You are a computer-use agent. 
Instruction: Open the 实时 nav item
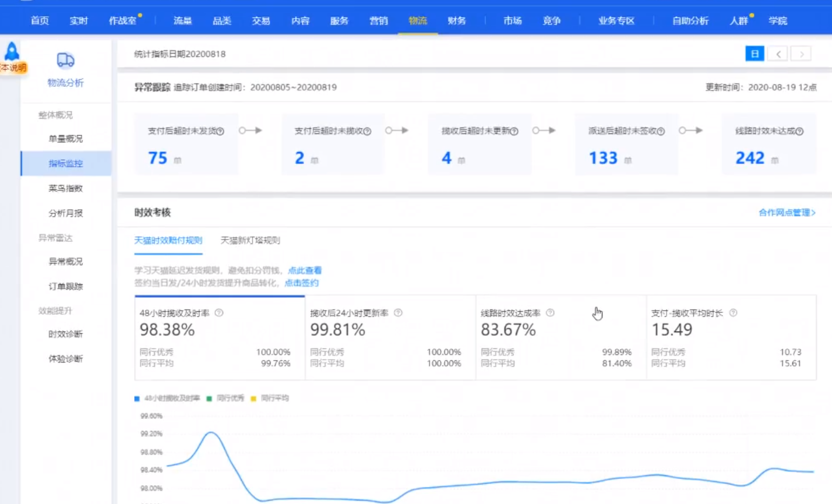[x=79, y=21]
